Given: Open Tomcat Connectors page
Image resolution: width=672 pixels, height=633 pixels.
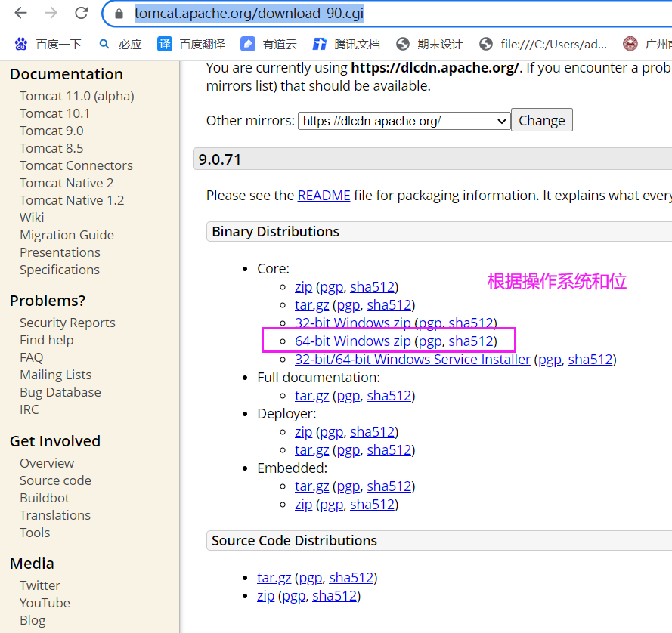Looking at the screenshot, I should tap(76, 165).
